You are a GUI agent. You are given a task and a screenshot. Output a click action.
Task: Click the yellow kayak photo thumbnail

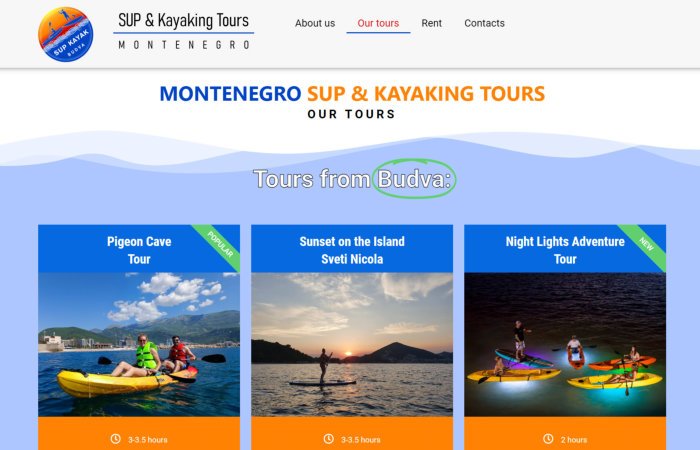point(139,344)
